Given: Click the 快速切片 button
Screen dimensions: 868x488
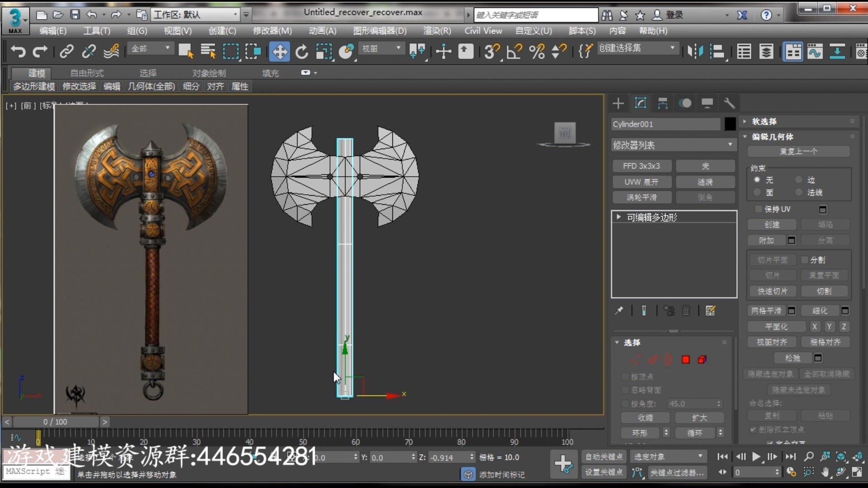Looking at the screenshot, I should point(772,291).
